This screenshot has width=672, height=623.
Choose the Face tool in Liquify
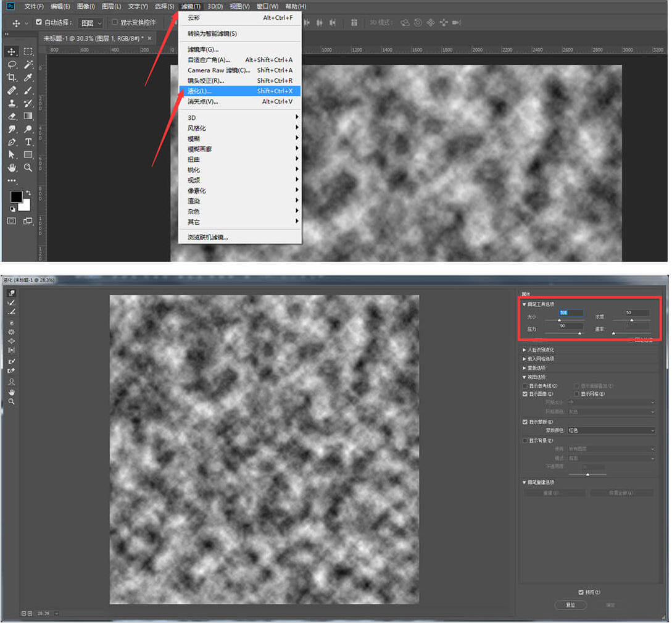click(12, 382)
